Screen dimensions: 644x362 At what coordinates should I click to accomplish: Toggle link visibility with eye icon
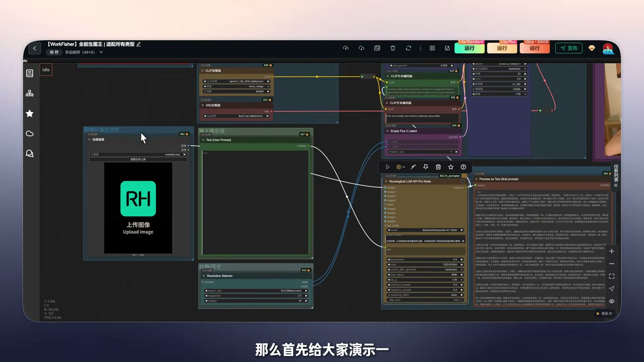pos(611,301)
